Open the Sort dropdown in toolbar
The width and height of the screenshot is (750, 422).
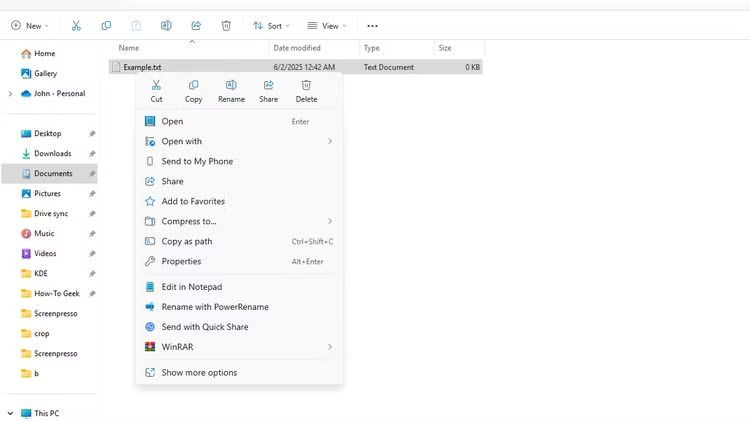tap(269, 25)
